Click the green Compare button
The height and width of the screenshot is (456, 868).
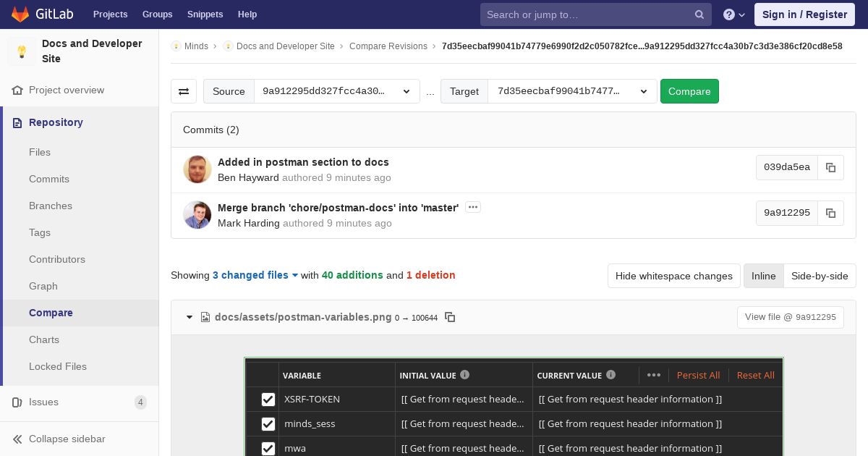coord(689,91)
